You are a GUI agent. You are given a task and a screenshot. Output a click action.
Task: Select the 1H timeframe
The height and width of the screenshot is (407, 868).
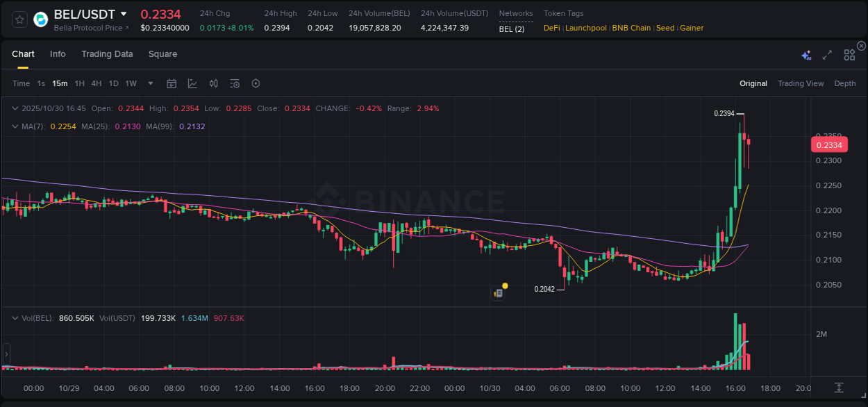(x=80, y=83)
